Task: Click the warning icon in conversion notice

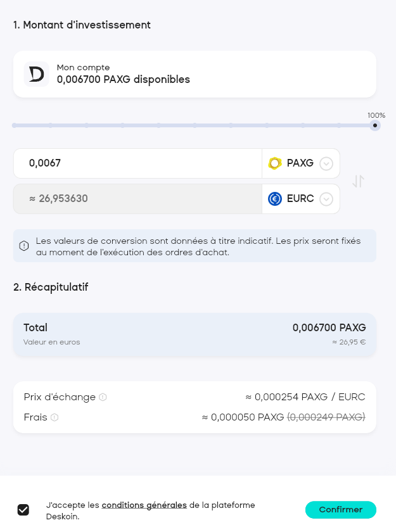Action: (23, 246)
